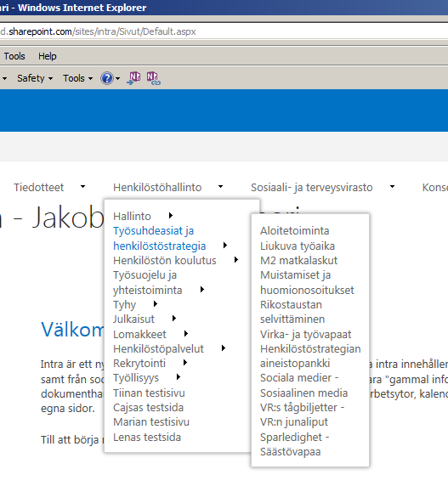The height and width of the screenshot is (503, 448).
Task: Select Työsuojelu ja yhteistoiminta menu entry
Action: 148,283
